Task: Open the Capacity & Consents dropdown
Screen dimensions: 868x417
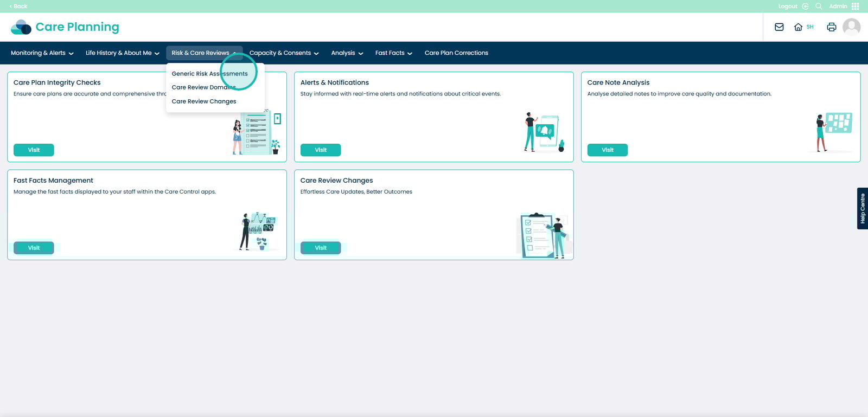Action: click(x=284, y=53)
